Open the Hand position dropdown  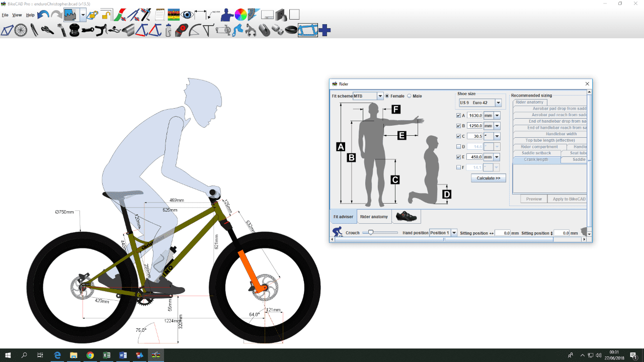pos(454,233)
